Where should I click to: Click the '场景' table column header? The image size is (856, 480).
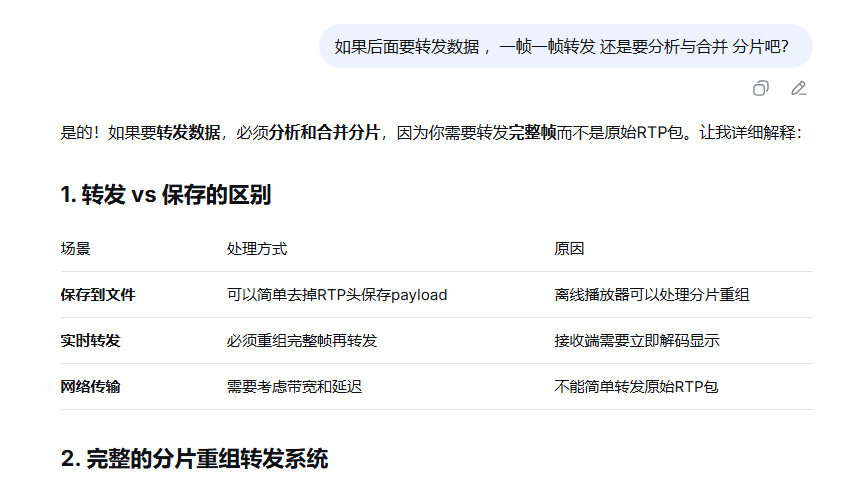coord(76,249)
